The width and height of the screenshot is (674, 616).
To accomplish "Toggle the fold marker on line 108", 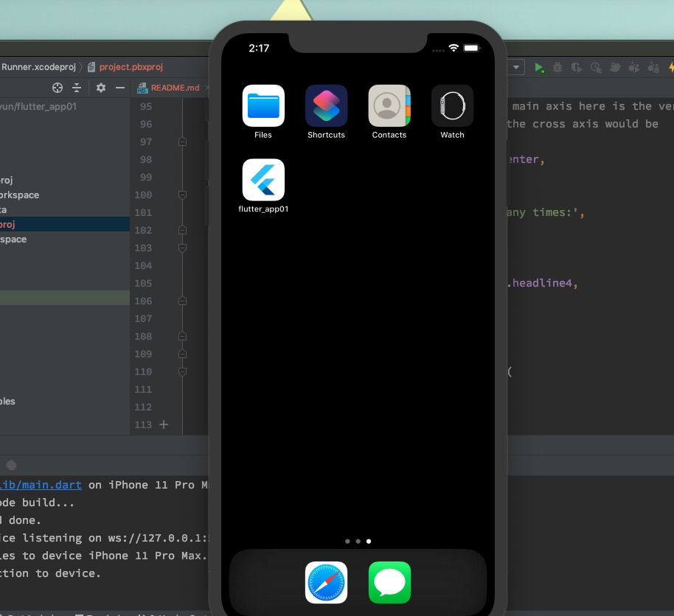I will [182, 336].
